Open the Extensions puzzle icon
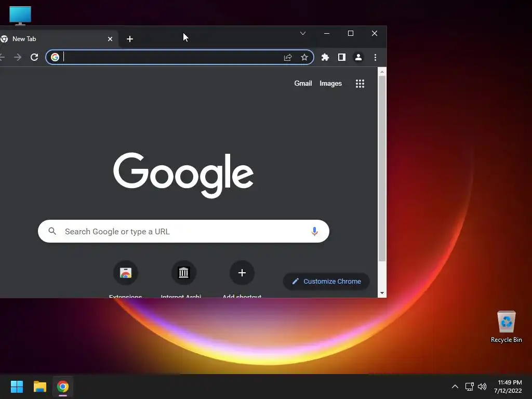Viewport: 532px width, 399px height. tap(325, 57)
